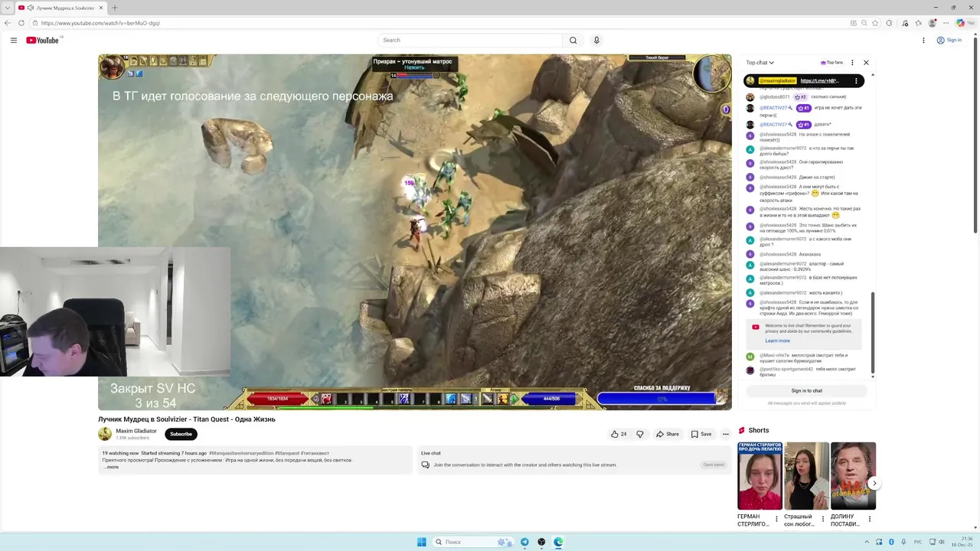Open YouTube settings three-dot menu beside Sign in
This screenshot has width=980, height=551.
[x=923, y=40]
